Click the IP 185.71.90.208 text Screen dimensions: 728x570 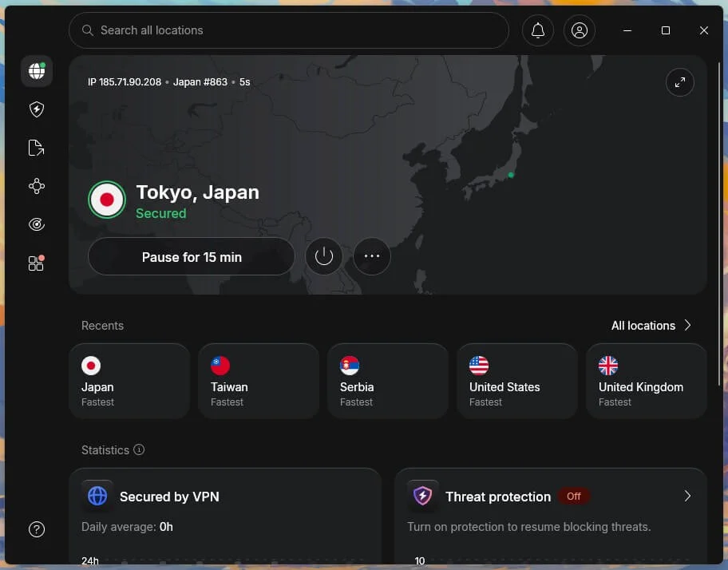(125, 82)
